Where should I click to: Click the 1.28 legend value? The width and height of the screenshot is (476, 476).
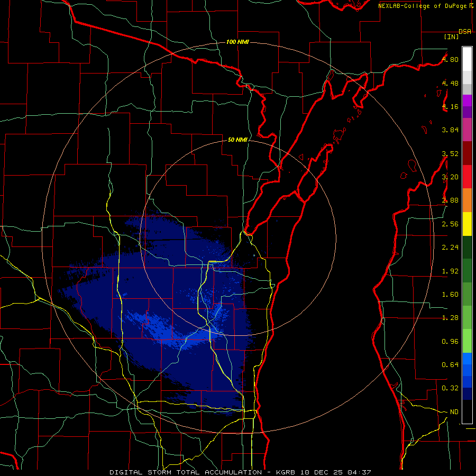click(x=450, y=318)
